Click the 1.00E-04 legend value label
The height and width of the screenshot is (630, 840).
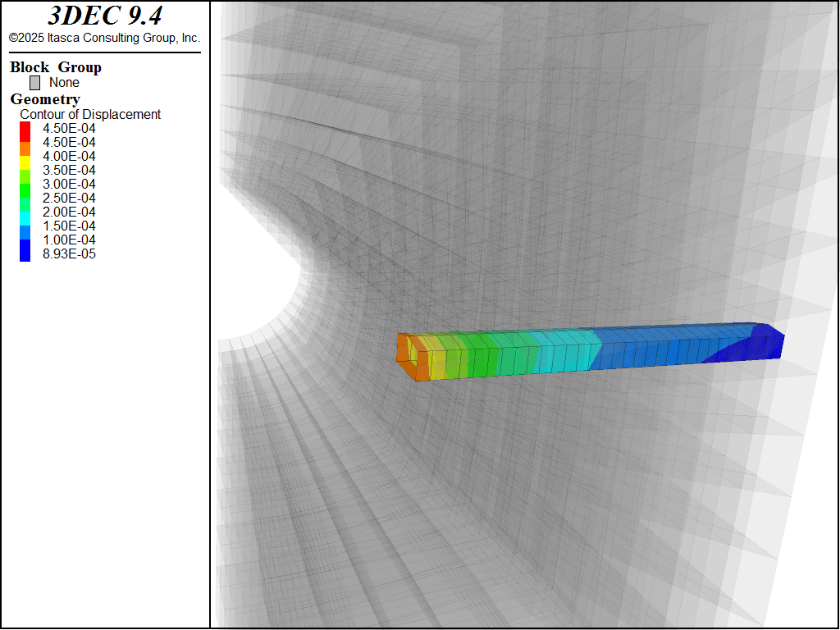[69, 240]
